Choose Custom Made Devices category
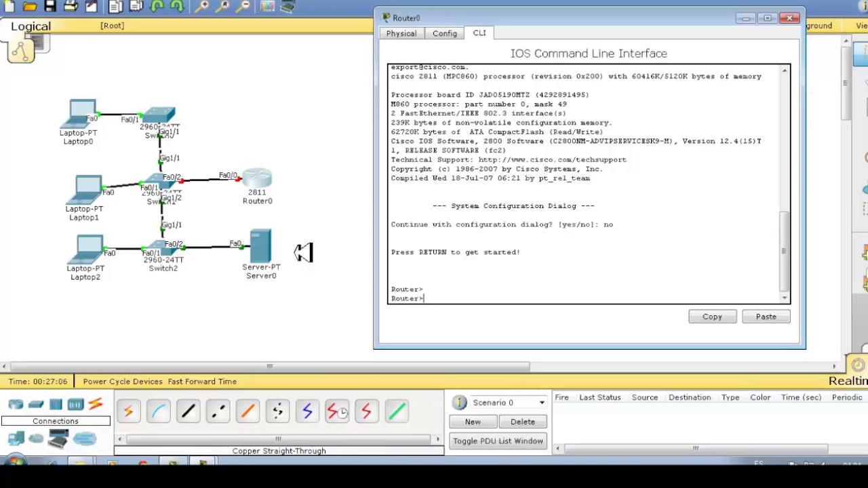This screenshot has height=488, width=868. click(x=58, y=439)
